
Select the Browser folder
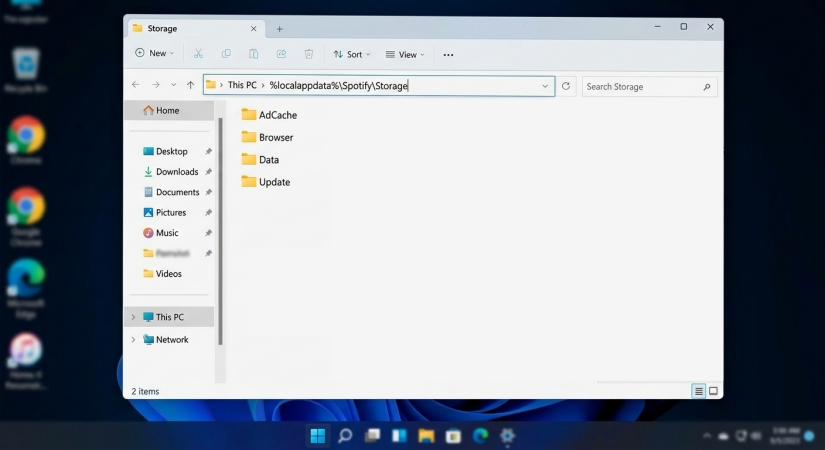(x=267, y=137)
